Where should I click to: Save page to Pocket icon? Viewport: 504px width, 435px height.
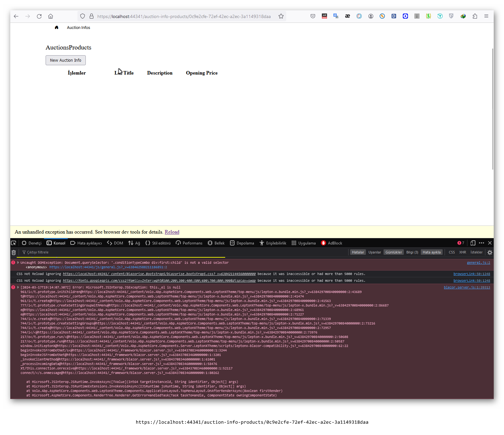pos(313,16)
